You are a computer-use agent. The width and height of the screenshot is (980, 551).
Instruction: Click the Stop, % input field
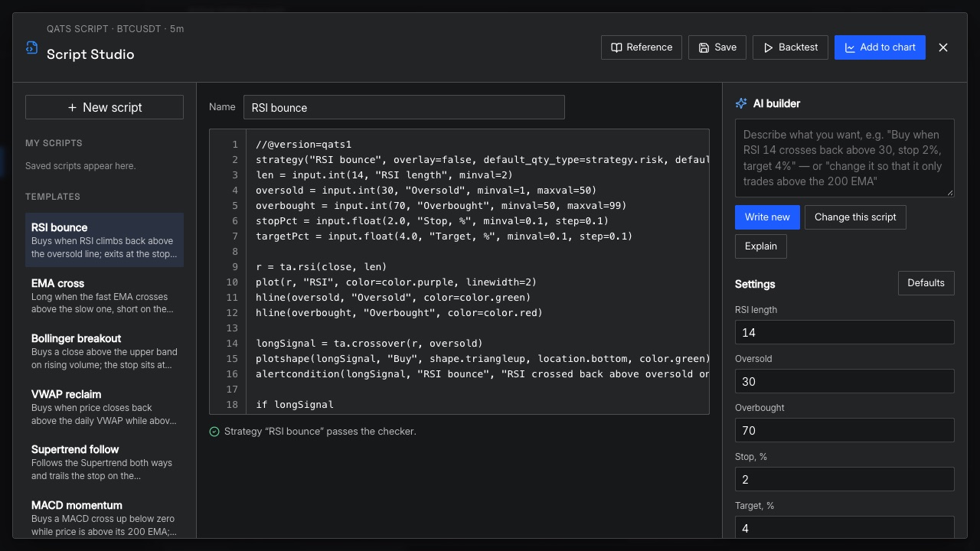844,479
